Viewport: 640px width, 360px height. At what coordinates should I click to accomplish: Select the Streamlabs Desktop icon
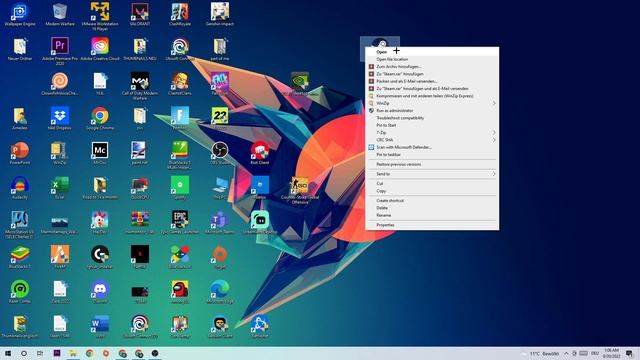[x=260, y=222]
